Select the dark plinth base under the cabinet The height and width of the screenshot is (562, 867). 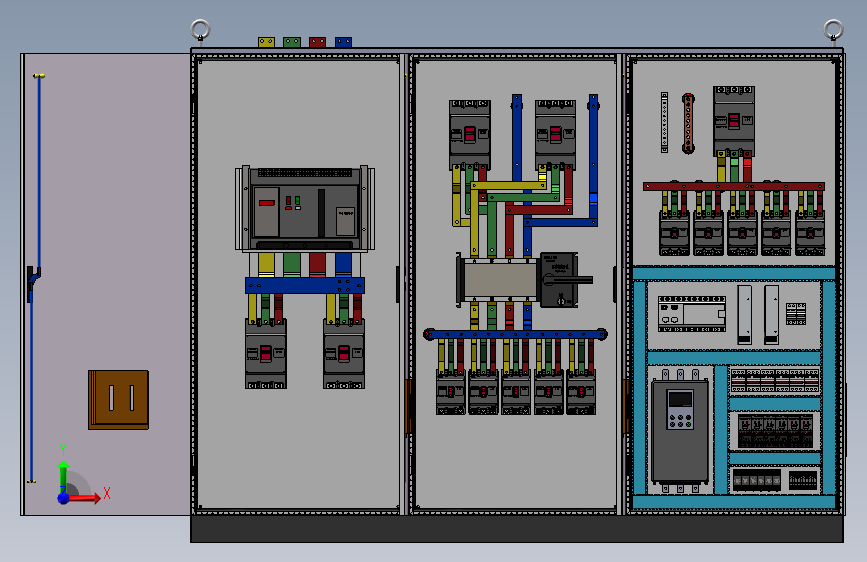click(517, 529)
